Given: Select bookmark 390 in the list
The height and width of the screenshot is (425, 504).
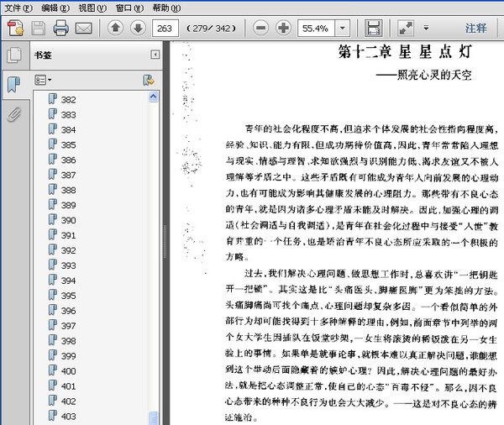Looking at the screenshot, I should pos(68,220).
